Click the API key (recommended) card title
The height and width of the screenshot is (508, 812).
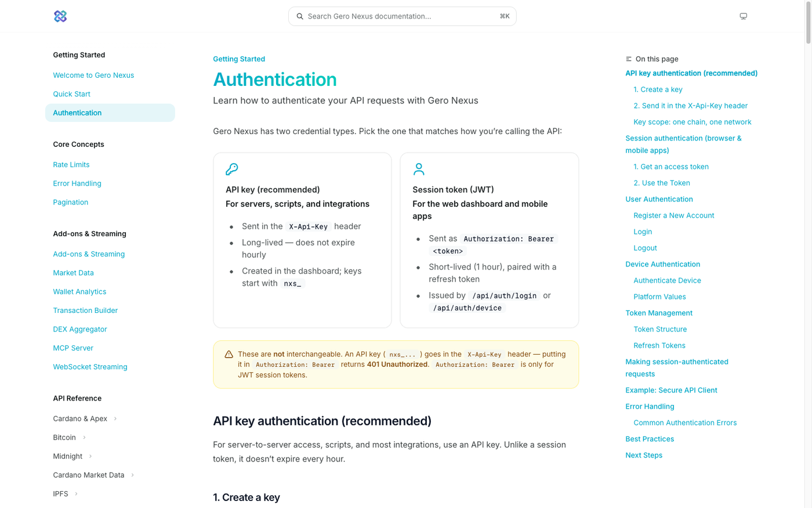[273, 190]
